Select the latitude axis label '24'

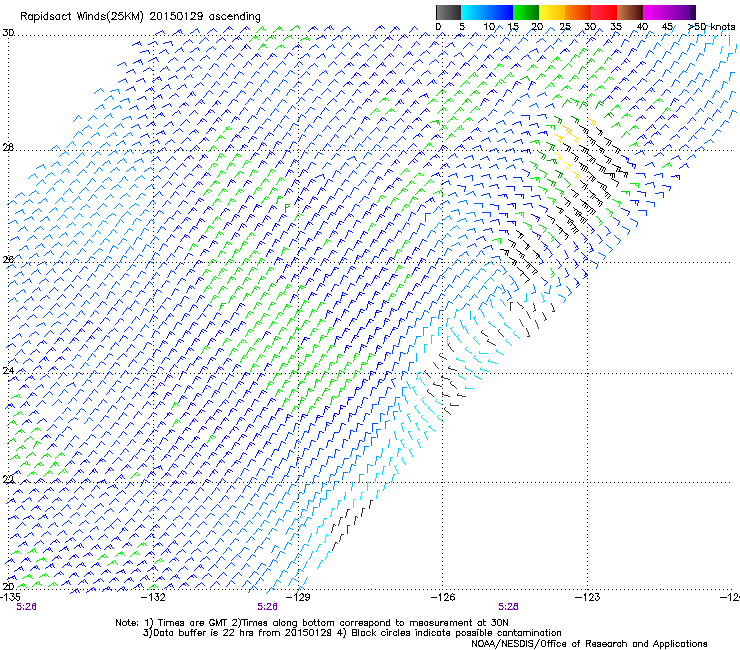coord(8,371)
